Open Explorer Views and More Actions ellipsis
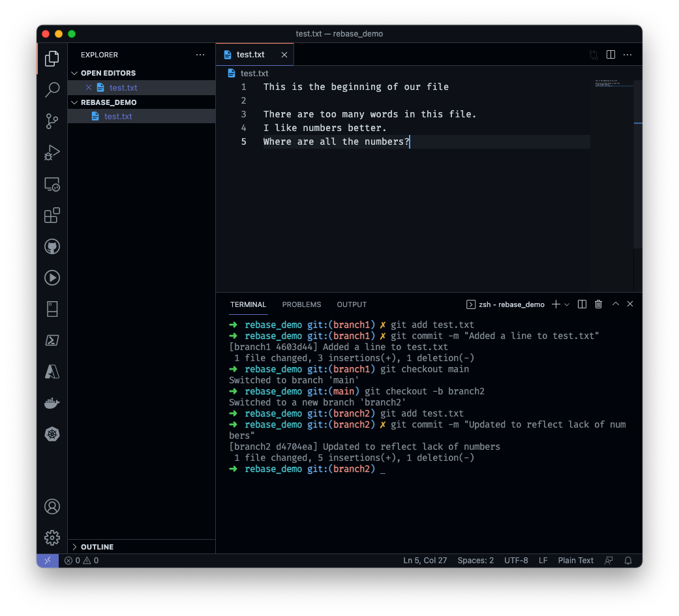Image resolution: width=679 pixels, height=616 pixels. [200, 55]
